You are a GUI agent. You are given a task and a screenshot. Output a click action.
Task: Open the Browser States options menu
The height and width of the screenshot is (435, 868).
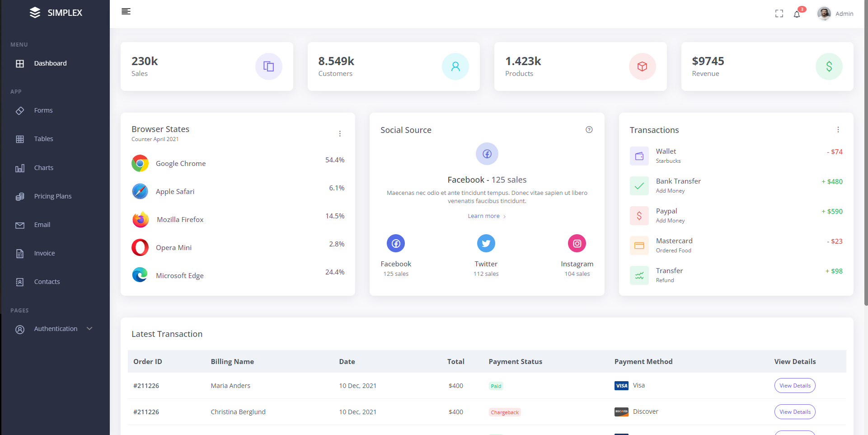point(340,133)
